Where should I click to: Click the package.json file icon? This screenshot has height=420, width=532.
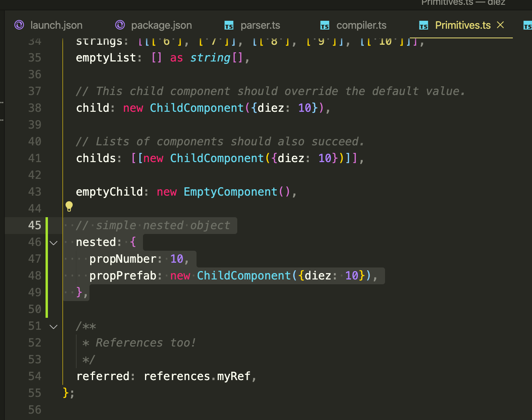pyautogui.click(x=120, y=25)
